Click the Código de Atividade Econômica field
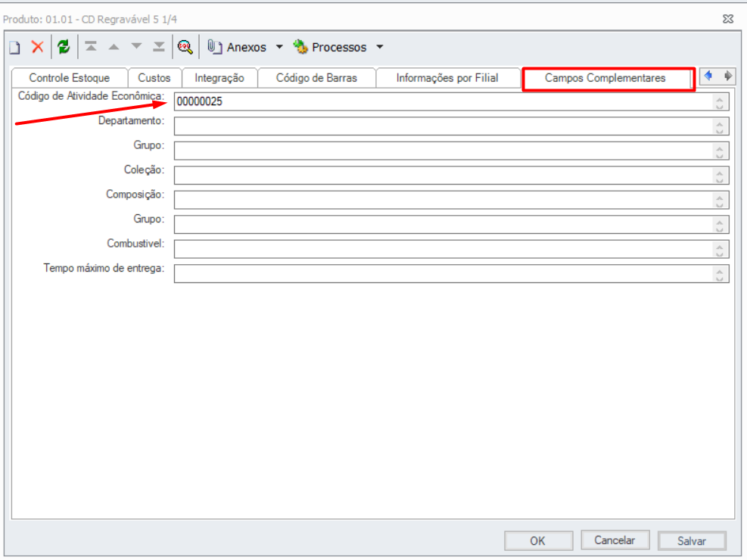 point(451,102)
